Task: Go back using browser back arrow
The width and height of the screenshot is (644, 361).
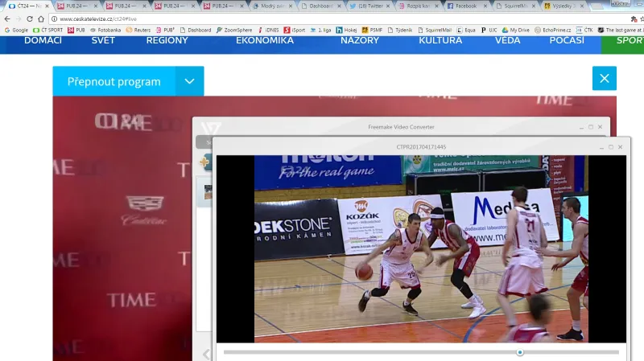Action: point(7,18)
